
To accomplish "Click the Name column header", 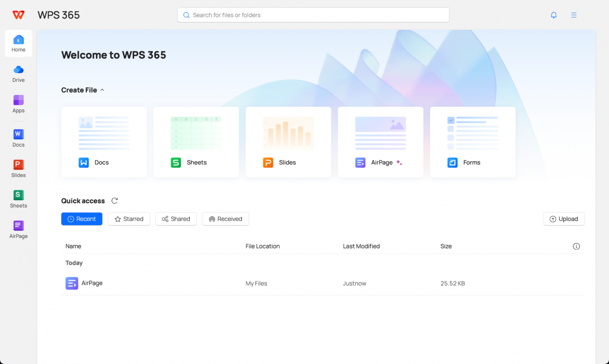I will click(73, 246).
